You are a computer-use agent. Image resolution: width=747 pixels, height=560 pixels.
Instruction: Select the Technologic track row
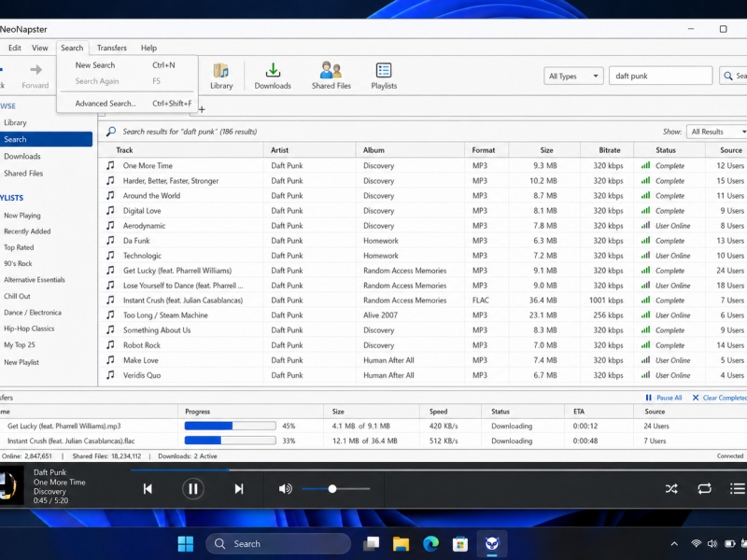click(423, 255)
